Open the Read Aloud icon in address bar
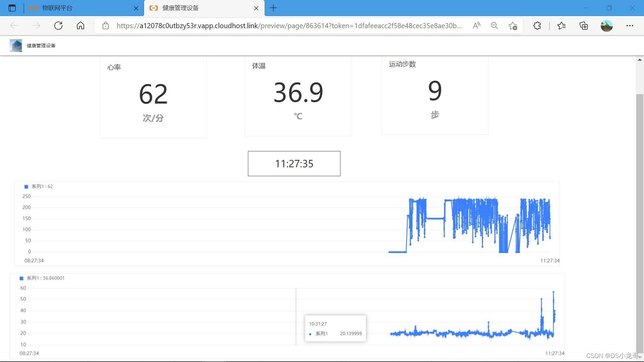The height and width of the screenshot is (362, 644). tap(476, 26)
